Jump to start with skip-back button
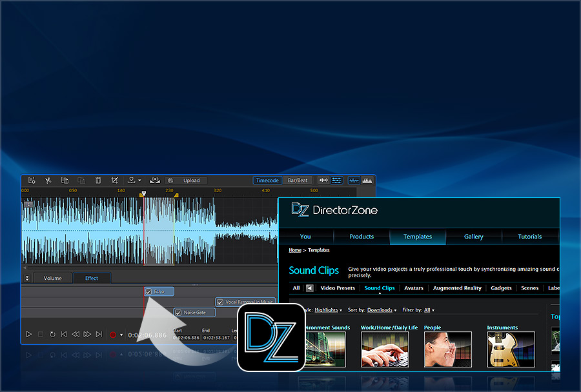 [64, 334]
